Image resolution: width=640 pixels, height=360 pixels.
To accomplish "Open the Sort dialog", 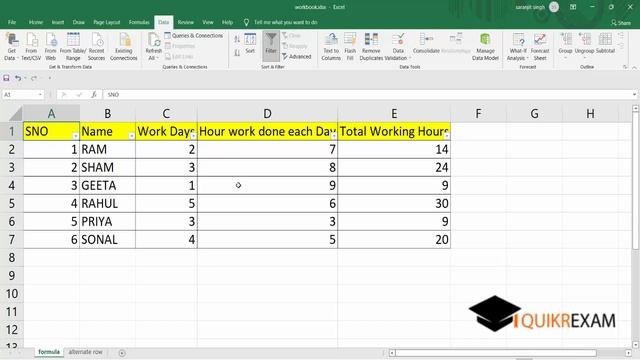I will coord(250,44).
